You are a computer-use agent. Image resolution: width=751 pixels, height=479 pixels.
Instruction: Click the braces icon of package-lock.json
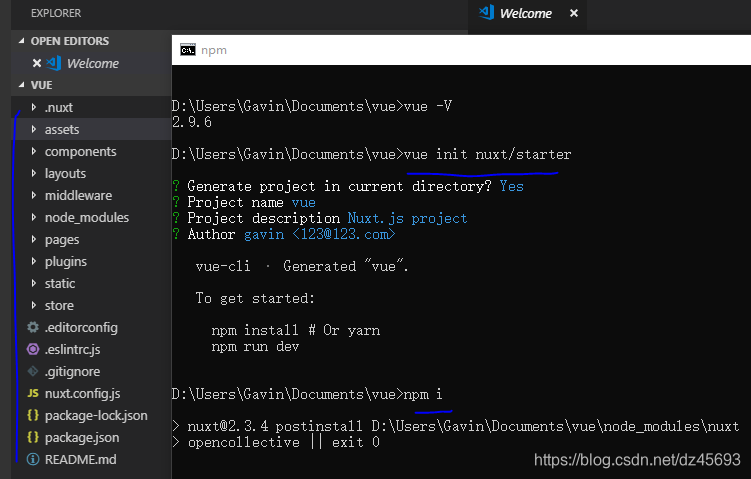[x=33, y=415]
